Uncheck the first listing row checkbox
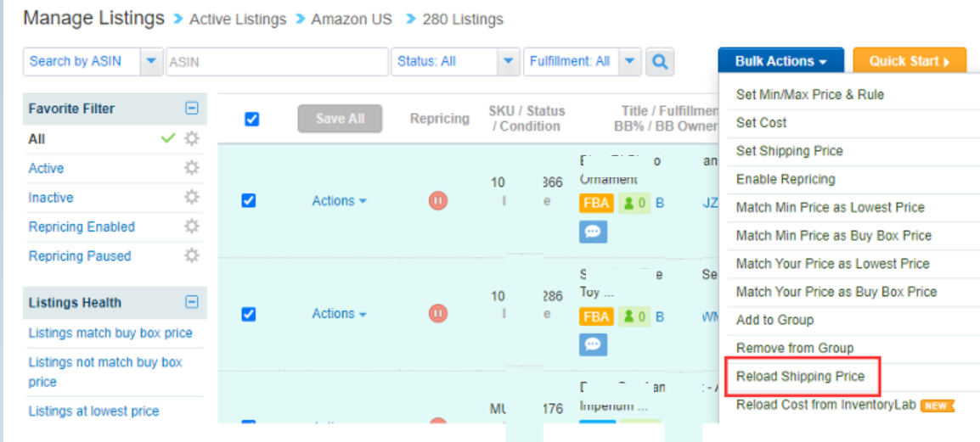980x442 pixels. pyautogui.click(x=249, y=200)
